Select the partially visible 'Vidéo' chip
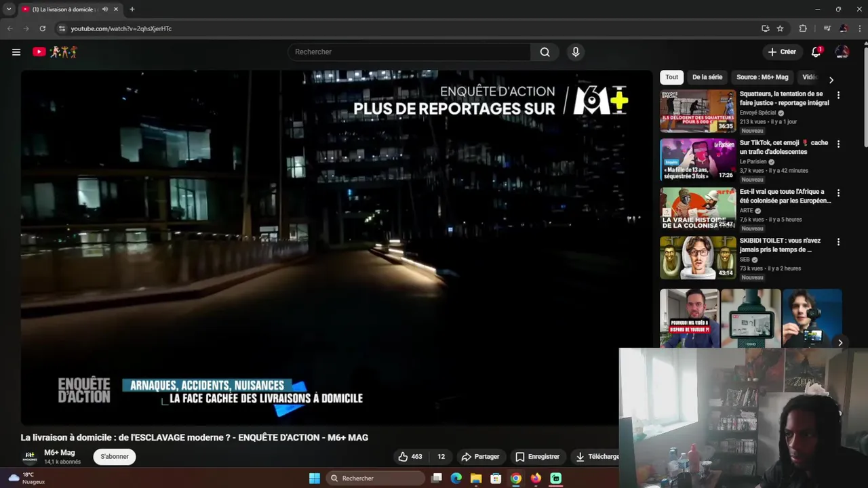This screenshot has height=488, width=868. point(810,77)
